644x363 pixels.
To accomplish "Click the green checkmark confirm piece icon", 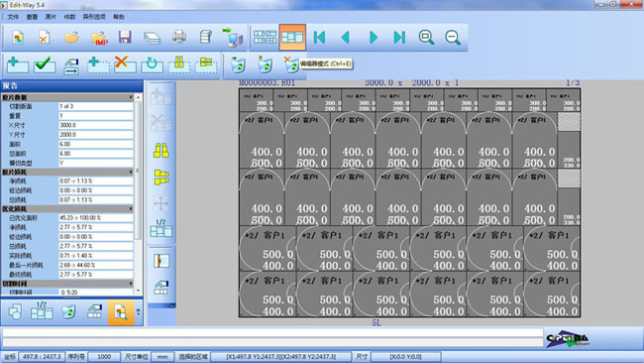I will click(45, 64).
